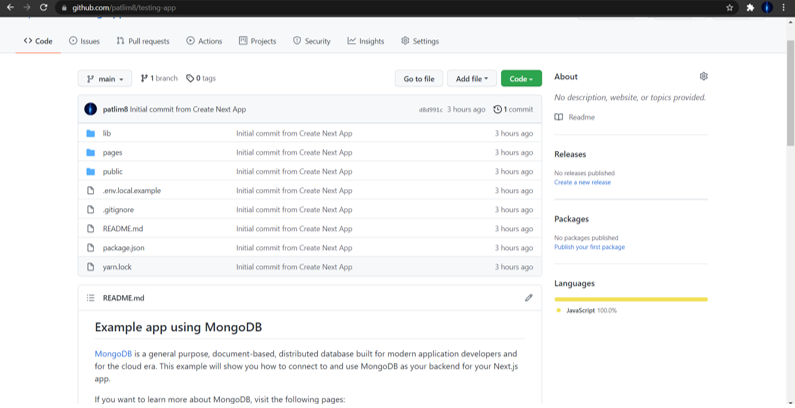Switch to the Code tab
The image size is (795, 408).
coord(38,41)
